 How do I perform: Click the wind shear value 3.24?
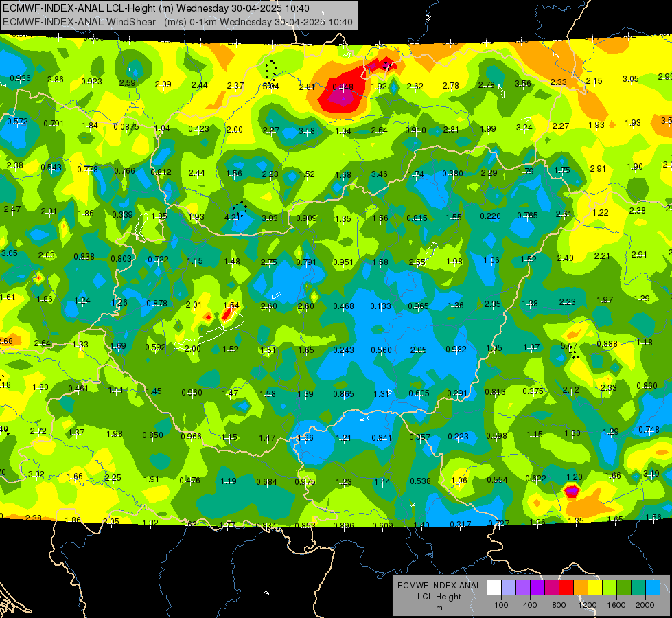pos(524,127)
